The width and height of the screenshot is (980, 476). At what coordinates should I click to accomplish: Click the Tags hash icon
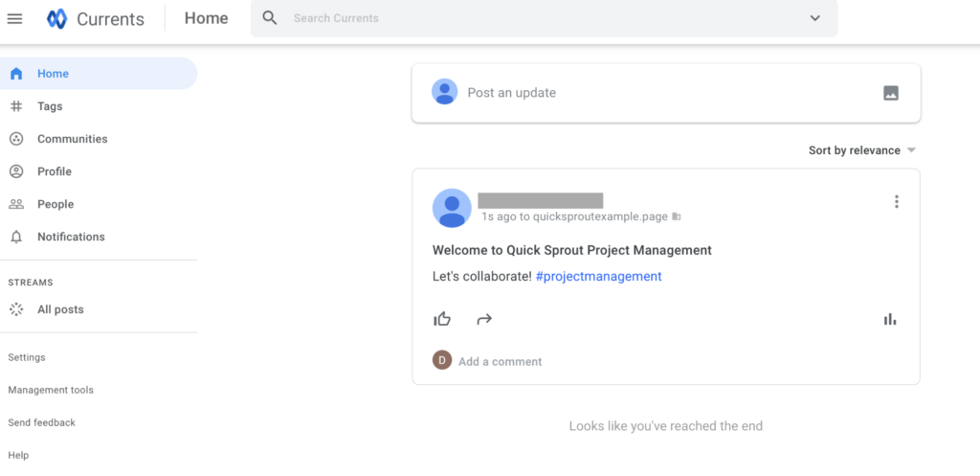click(x=16, y=106)
